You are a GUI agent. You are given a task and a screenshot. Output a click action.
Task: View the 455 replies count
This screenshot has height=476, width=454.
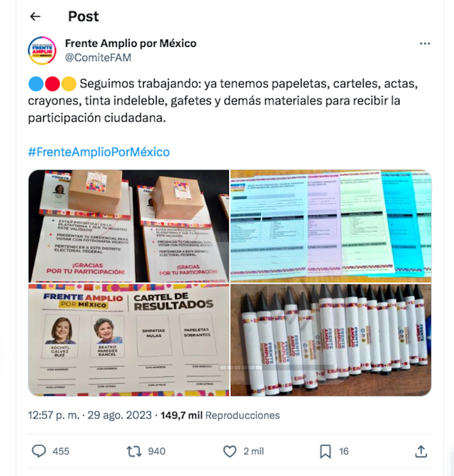point(61,451)
